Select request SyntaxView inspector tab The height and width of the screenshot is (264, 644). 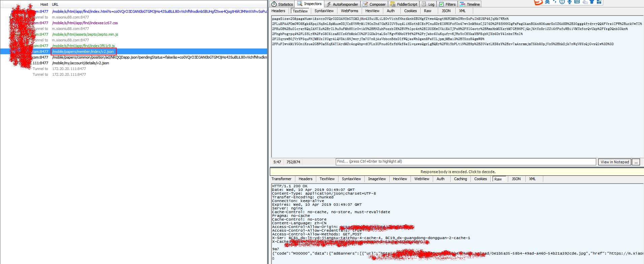[324, 11]
